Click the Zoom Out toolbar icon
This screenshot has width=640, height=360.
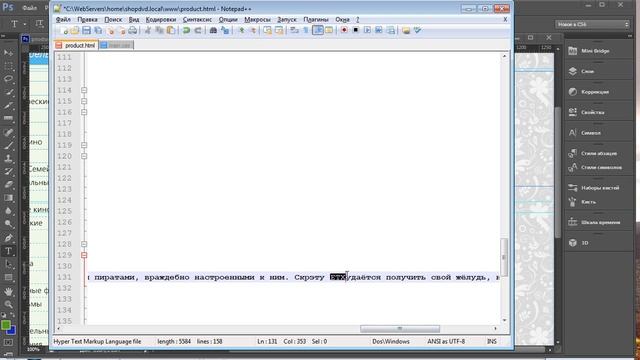pyautogui.click(x=253, y=30)
